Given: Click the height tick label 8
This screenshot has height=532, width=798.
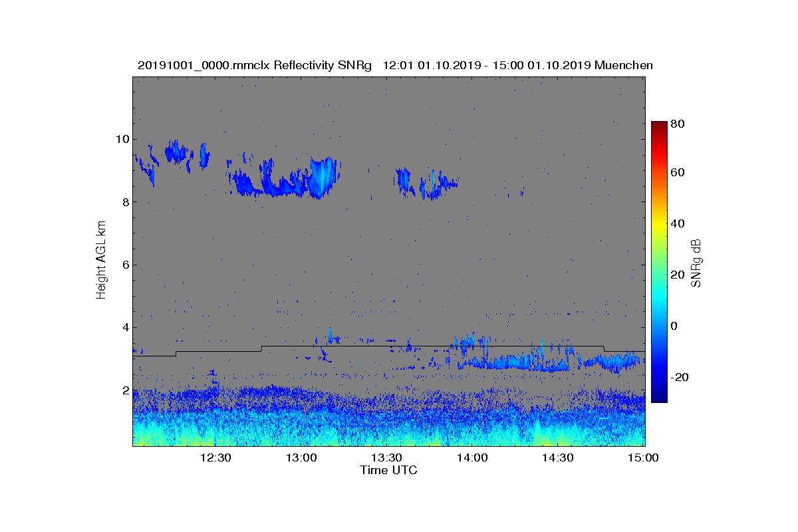Looking at the screenshot, I should coord(125,202).
